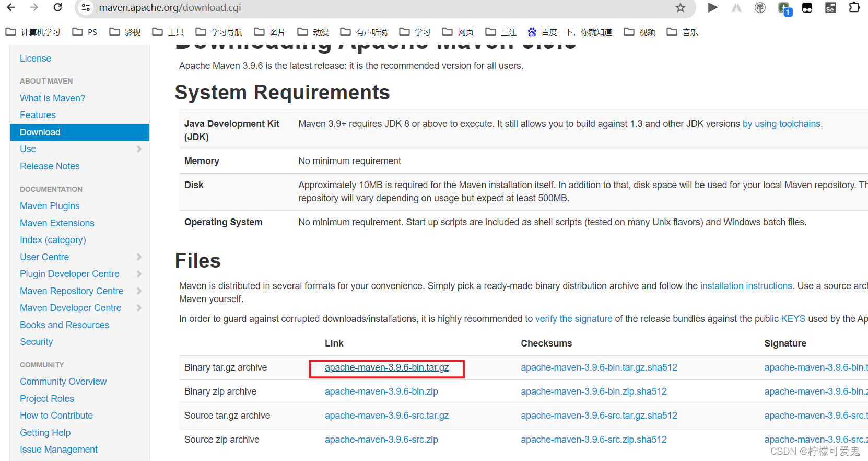868x461 pixels.
Task: Open apache-maven-3.9.6-bin.tar.gz.sha512 checksum
Action: click(x=599, y=367)
